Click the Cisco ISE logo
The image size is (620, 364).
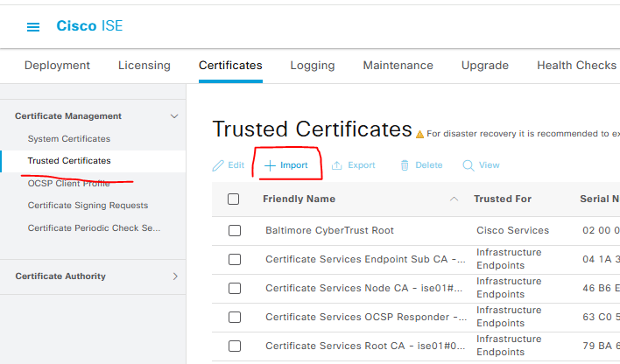click(x=89, y=25)
